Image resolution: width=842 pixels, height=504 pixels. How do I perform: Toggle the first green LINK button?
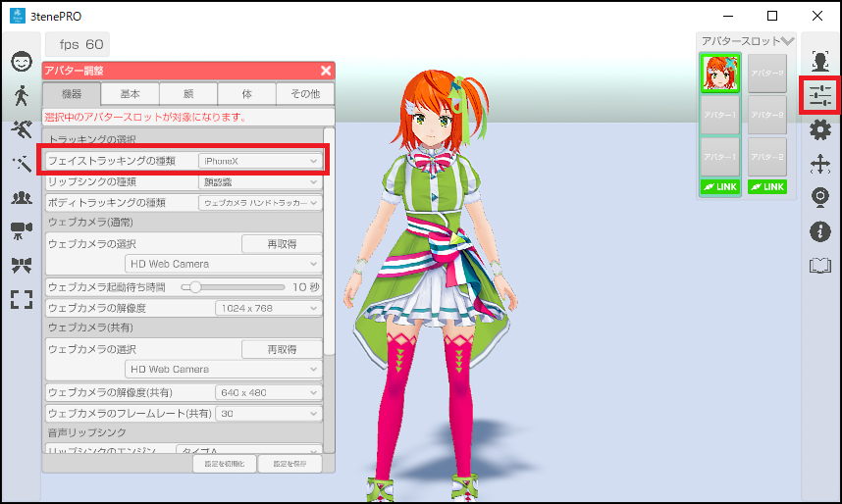click(720, 186)
